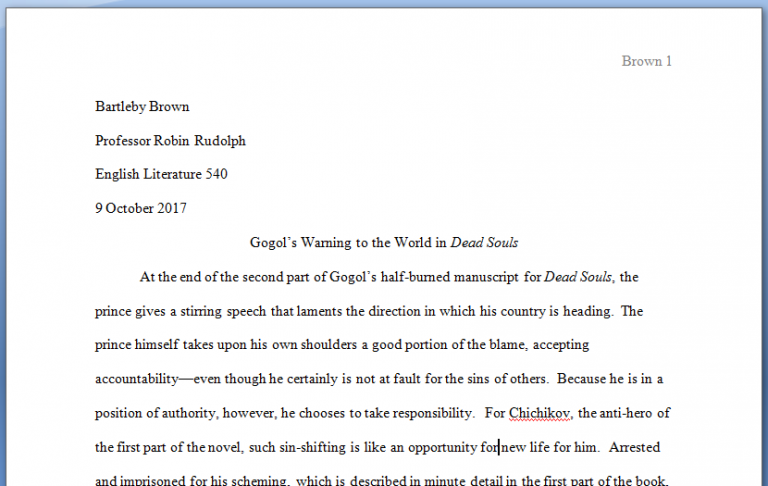Click the "Professor Robin Rudolph" line

(x=170, y=141)
